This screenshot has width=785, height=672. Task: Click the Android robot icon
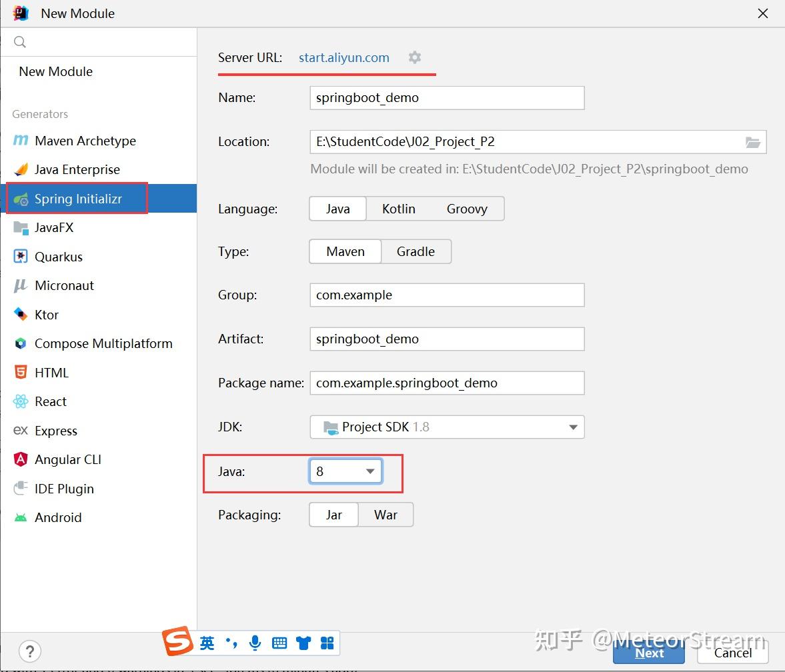click(21, 518)
